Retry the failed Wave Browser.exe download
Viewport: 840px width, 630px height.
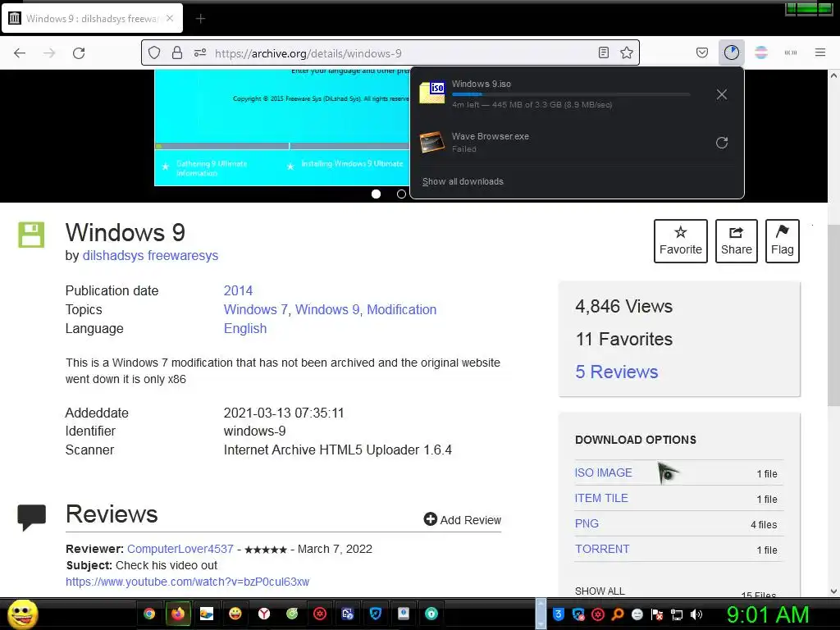pyautogui.click(x=722, y=143)
